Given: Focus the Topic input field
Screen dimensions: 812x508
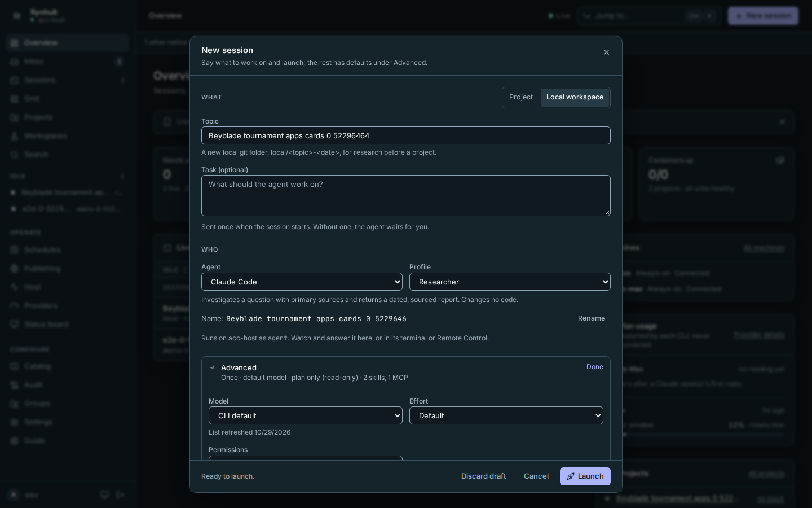Looking at the screenshot, I should point(406,135).
